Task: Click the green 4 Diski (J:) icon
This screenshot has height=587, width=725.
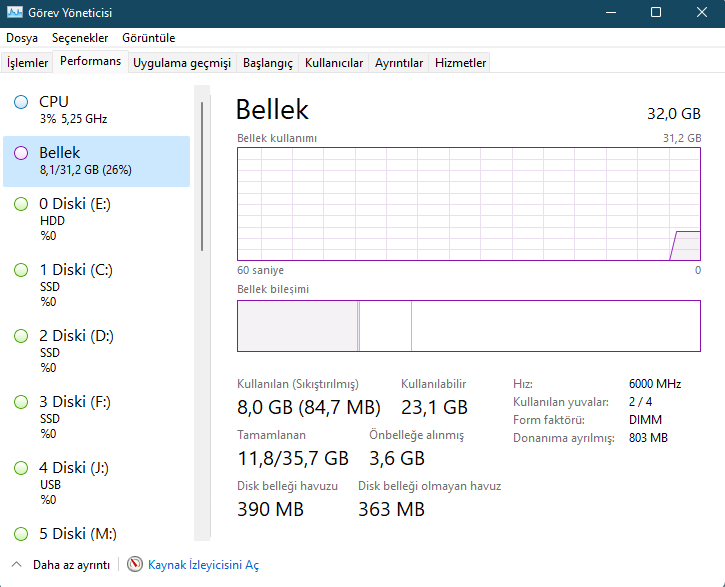Action: pyautogui.click(x=21, y=468)
